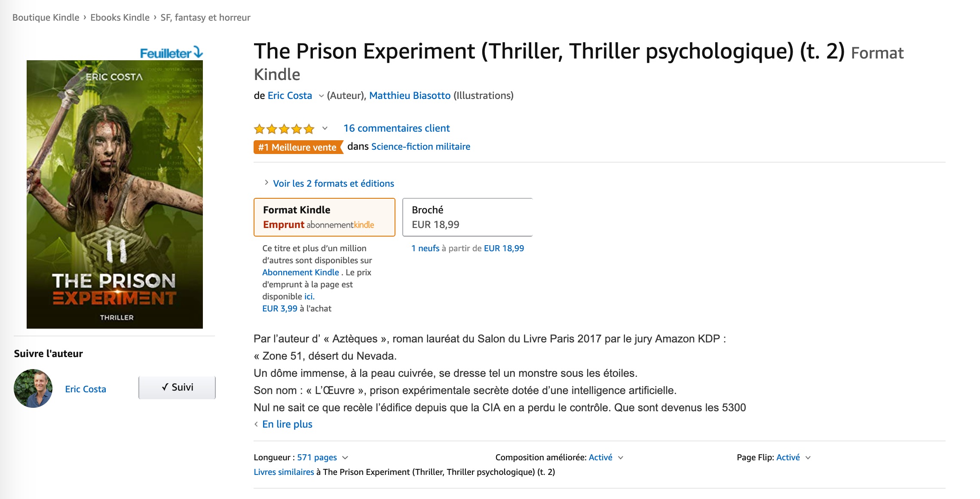
Task: Open Matthieu Biasotto illustrator link
Action: [x=410, y=95]
